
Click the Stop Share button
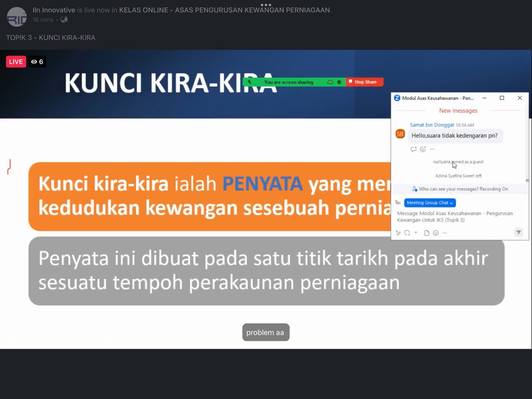tap(365, 82)
